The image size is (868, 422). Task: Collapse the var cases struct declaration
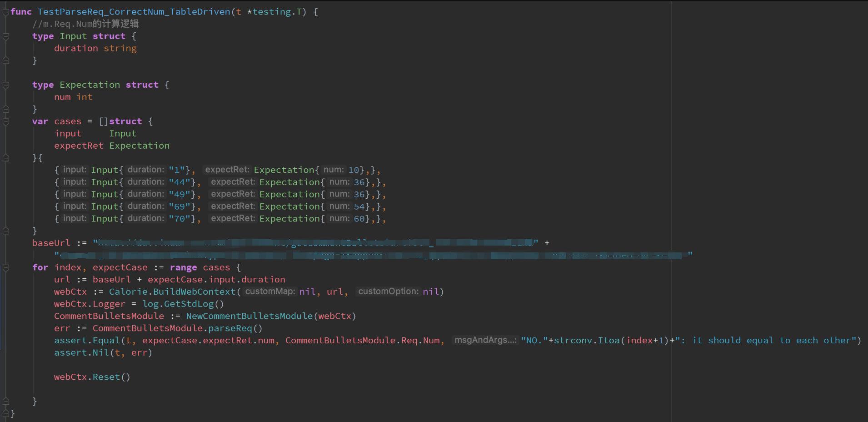6,121
